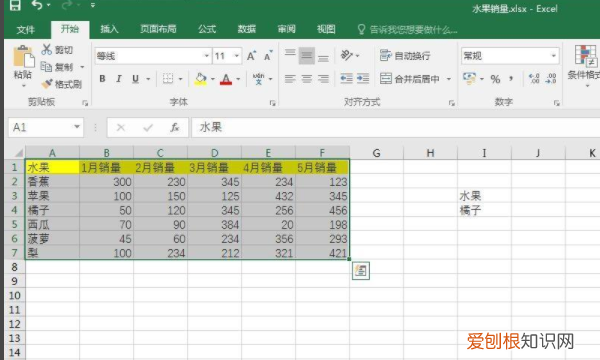Viewport: 600px width, 360px height.
Task: Switch to 数据 Data tab
Action: coord(247,29)
